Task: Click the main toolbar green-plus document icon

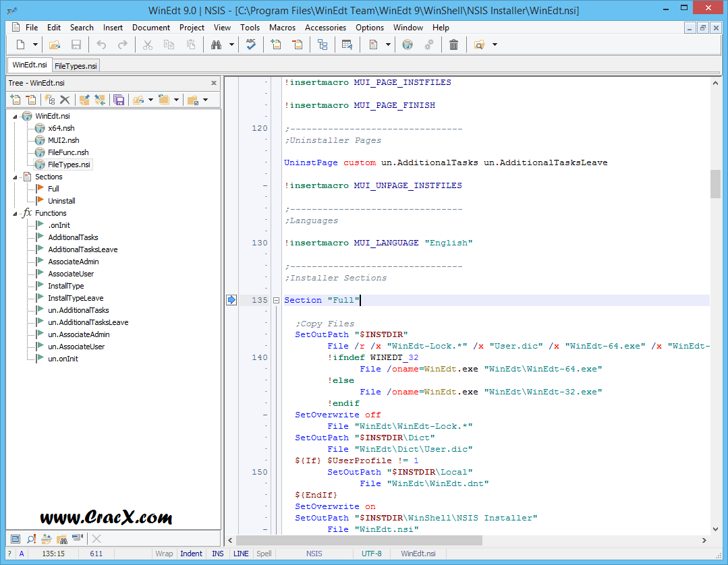Action: tap(276, 45)
